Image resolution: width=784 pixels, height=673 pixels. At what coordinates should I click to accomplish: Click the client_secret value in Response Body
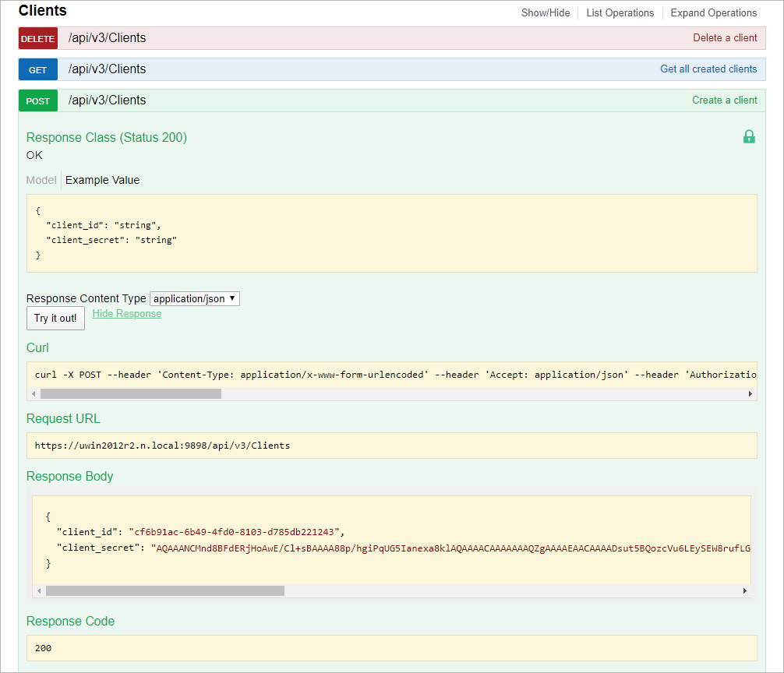450,548
